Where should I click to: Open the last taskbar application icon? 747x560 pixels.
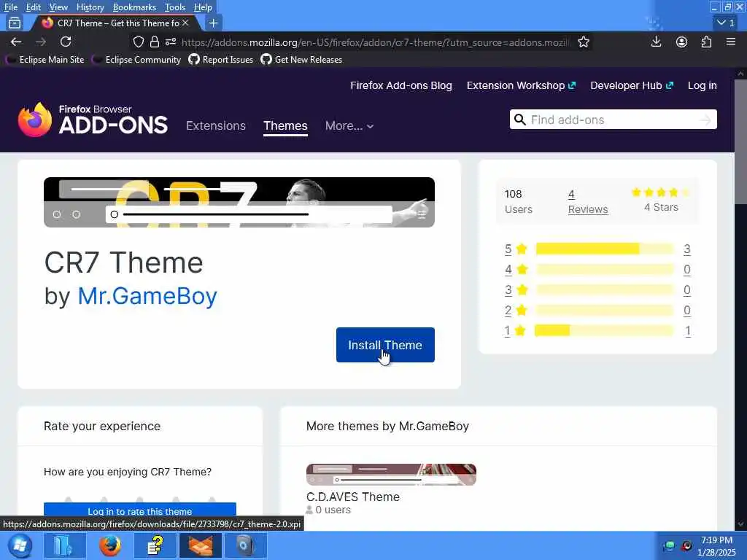(x=245, y=545)
